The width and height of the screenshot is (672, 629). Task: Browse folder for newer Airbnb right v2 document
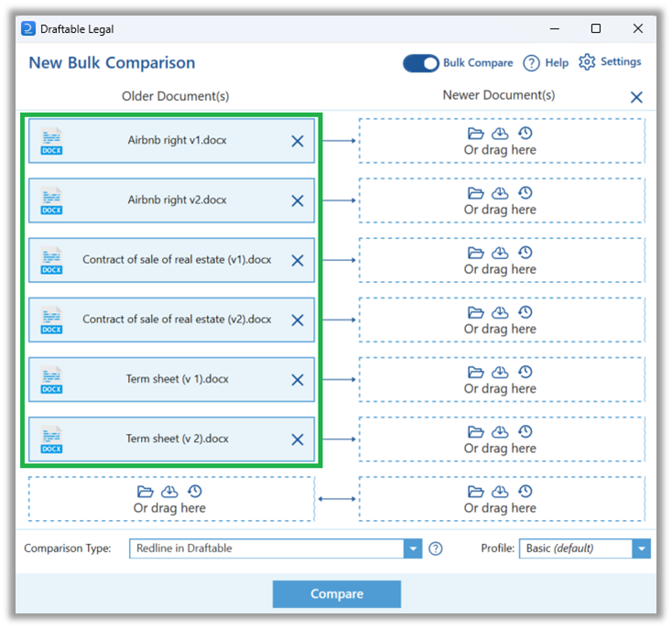coord(475,193)
